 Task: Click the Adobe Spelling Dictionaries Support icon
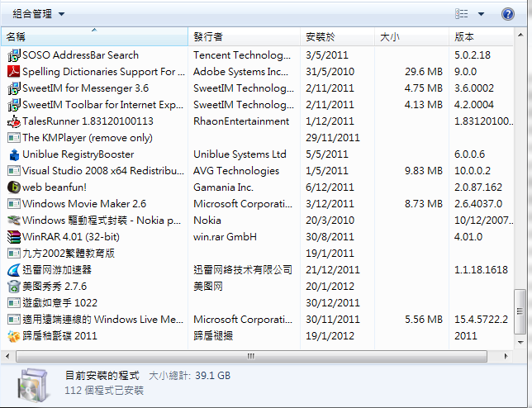pos(14,72)
